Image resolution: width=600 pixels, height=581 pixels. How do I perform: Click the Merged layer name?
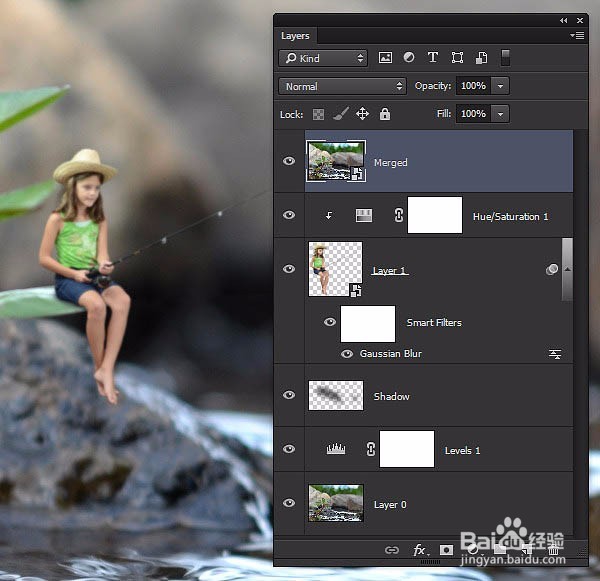click(x=391, y=163)
